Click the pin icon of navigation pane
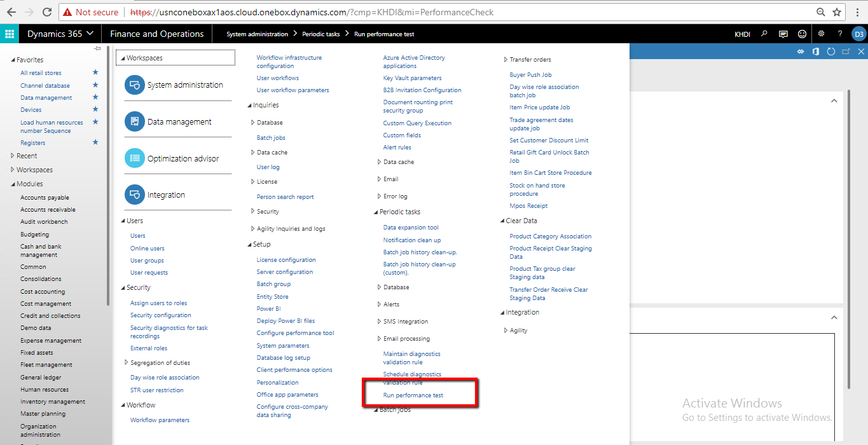This screenshot has height=445, width=868. pos(98,48)
